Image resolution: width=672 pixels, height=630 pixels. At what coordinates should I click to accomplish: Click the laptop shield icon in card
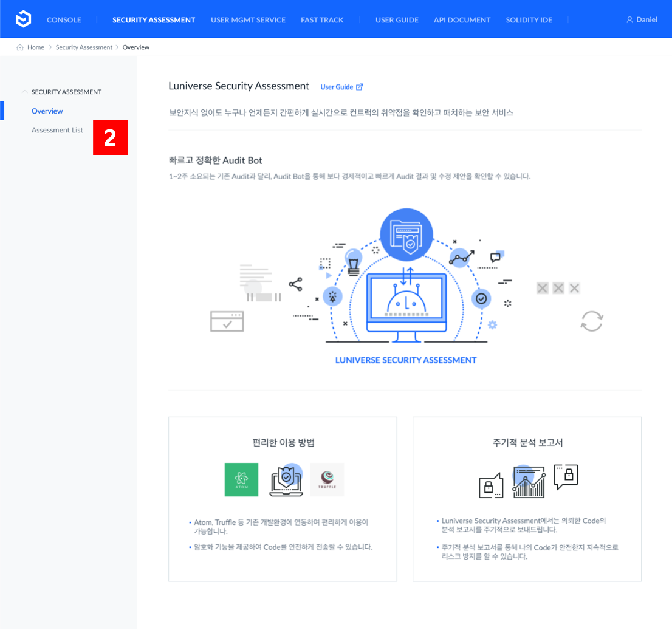point(286,479)
